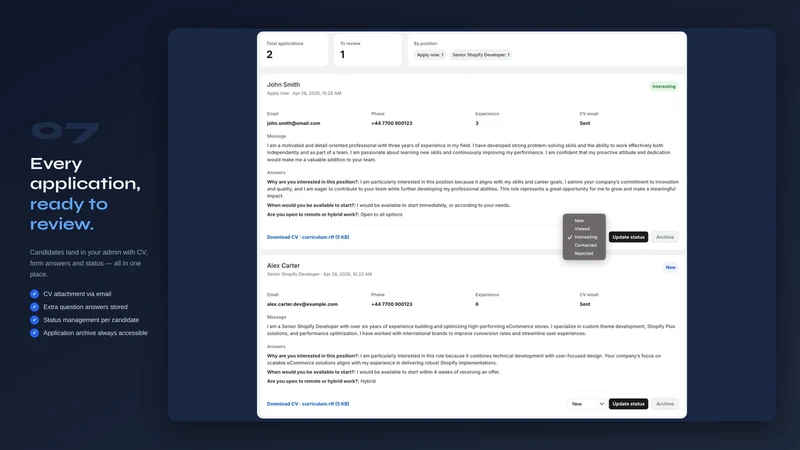Choose 'Viewed' status option
800x450 pixels.
click(584, 229)
